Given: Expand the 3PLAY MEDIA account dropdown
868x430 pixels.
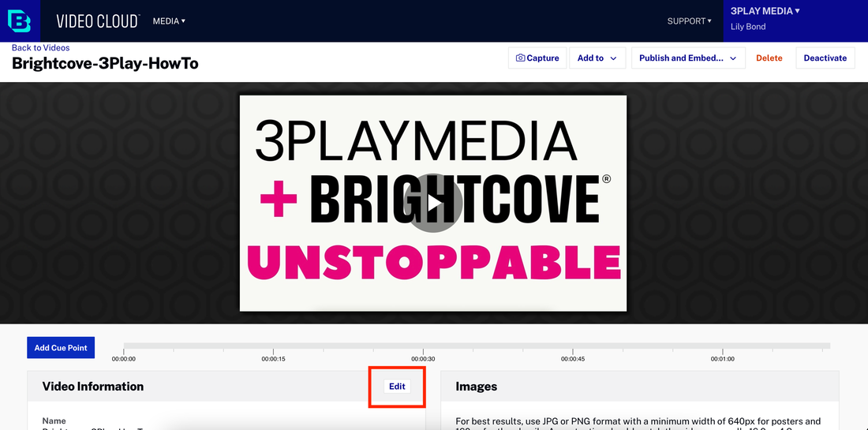Looking at the screenshot, I should coord(765,11).
